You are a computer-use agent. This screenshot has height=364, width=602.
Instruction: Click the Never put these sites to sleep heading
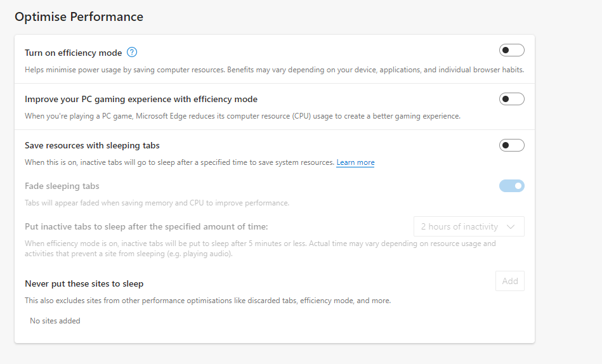click(x=84, y=283)
